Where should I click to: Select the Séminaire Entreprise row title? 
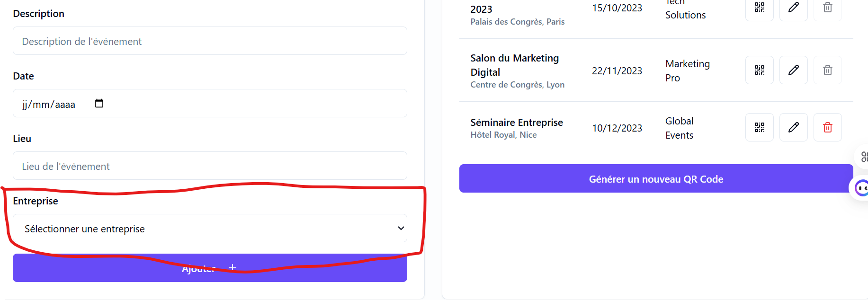517,122
